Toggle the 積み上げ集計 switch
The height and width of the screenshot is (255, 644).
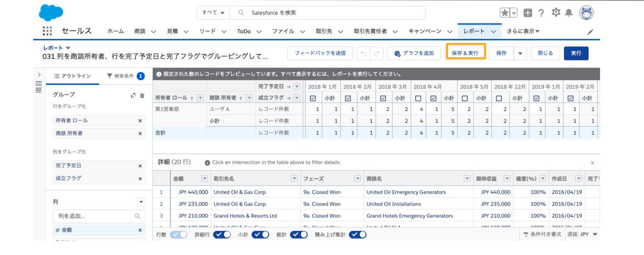[x=357, y=235]
